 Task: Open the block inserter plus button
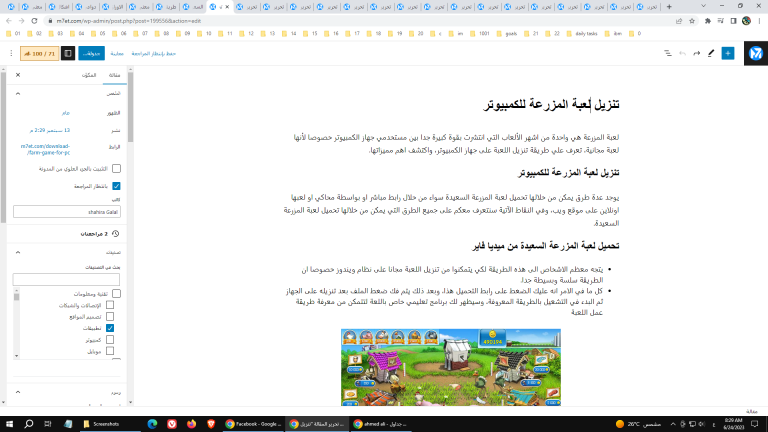pos(728,53)
